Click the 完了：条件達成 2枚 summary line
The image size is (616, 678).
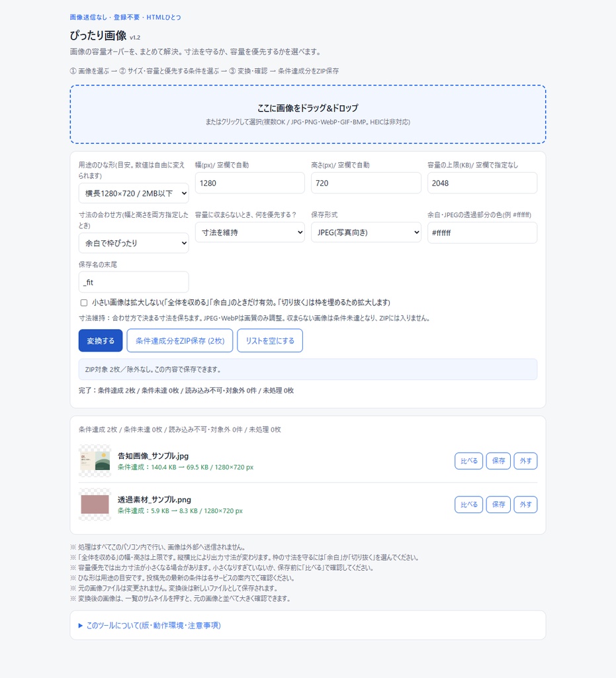click(x=186, y=391)
